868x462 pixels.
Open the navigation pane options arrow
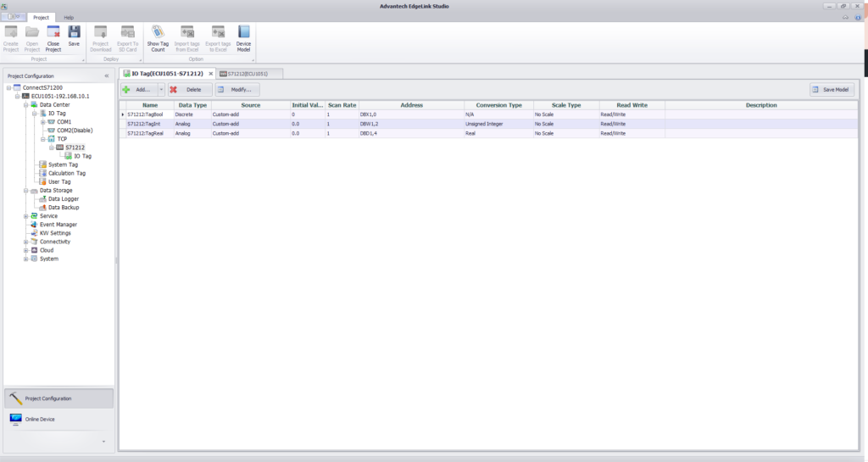click(x=103, y=442)
